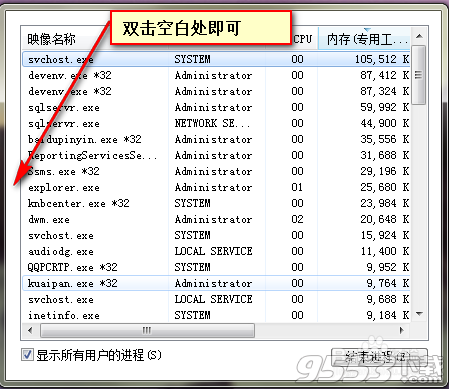Click LOCAL SERVICE user cell for audiodg.exe
Image resolution: width=449 pixels, height=389 pixels.
[x=213, y=251]
